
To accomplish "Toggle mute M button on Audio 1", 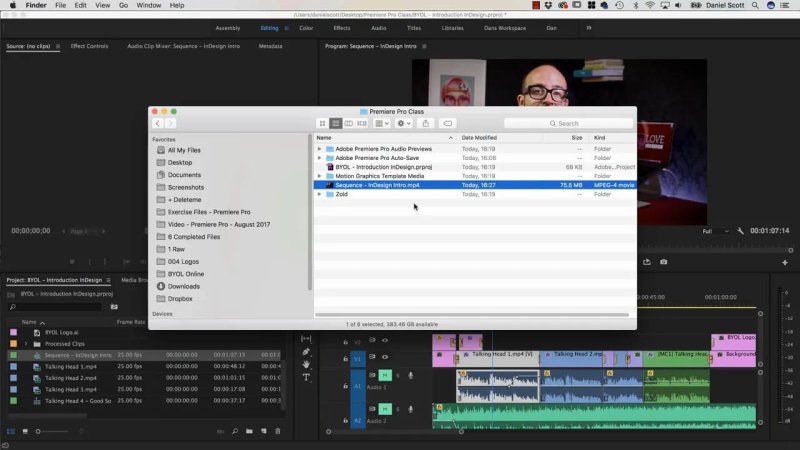I will 385,376.
